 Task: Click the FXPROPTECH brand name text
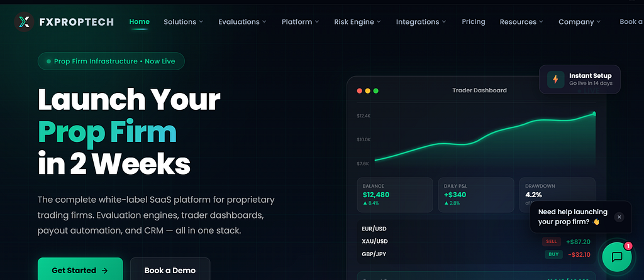[x=76, y=22]
